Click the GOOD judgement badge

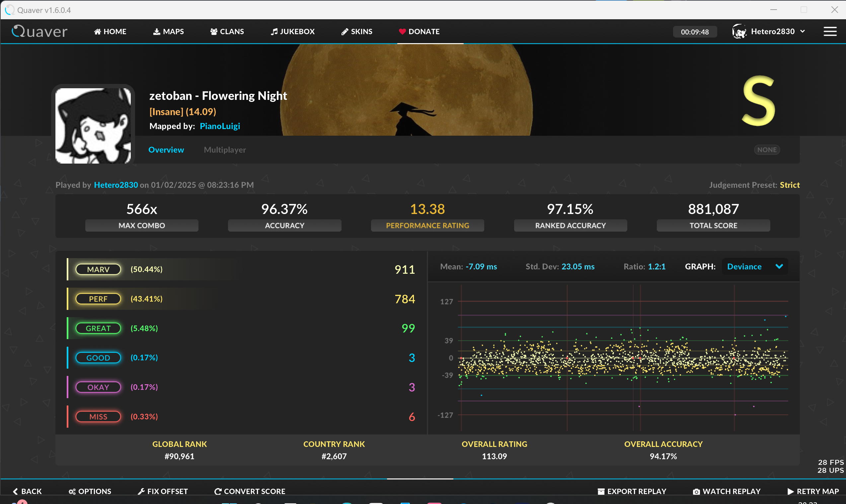coord(98,358)
